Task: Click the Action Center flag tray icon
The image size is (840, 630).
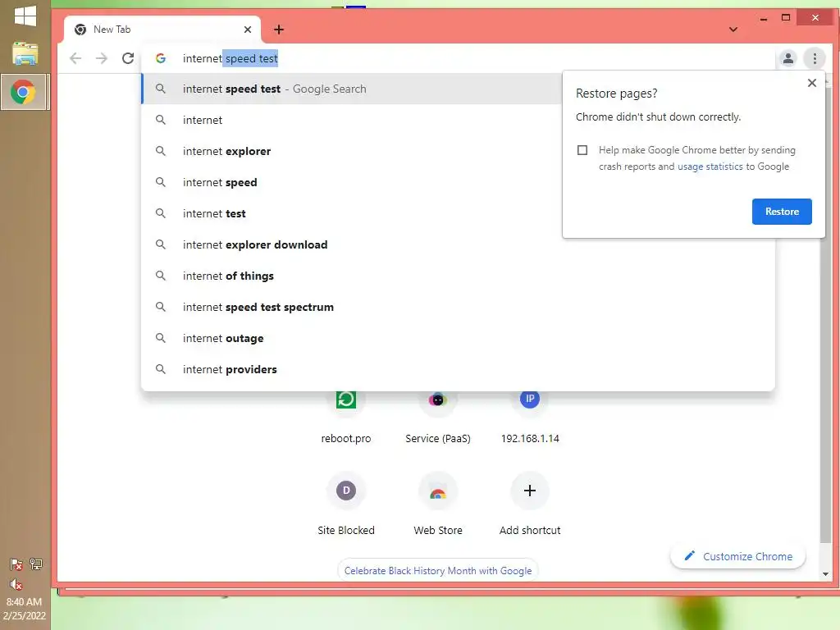Action: pos(16,564)
